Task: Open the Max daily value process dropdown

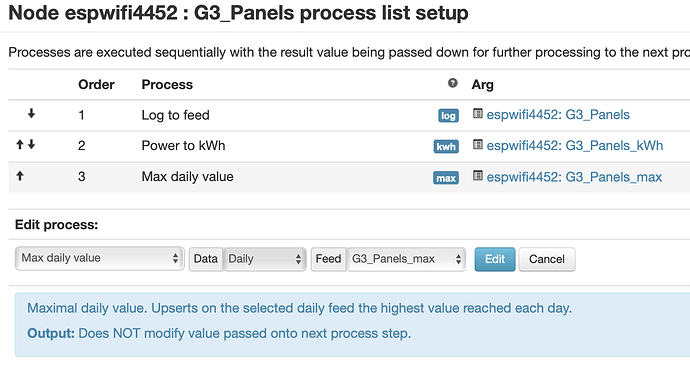Action: (x=99, y=258)
